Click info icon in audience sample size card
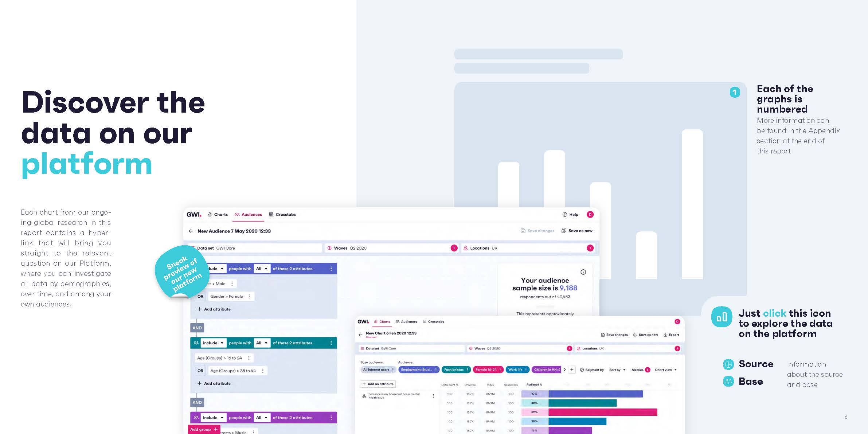This screenshot has height=434, width=868. [583, 272]
